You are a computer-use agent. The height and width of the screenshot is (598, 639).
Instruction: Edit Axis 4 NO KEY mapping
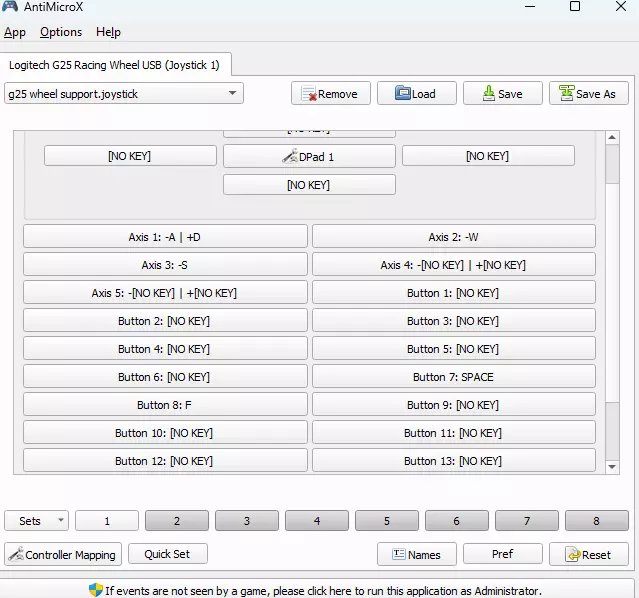click(x=454, y=265)
